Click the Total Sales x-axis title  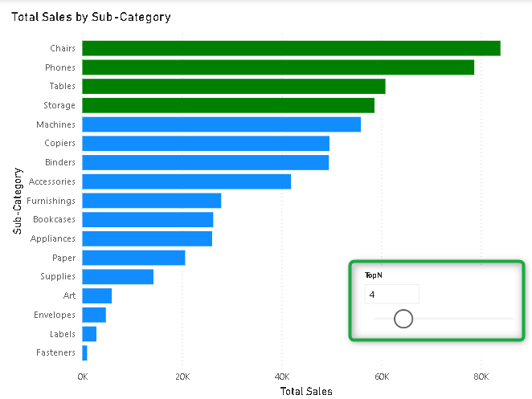(306, 391)
